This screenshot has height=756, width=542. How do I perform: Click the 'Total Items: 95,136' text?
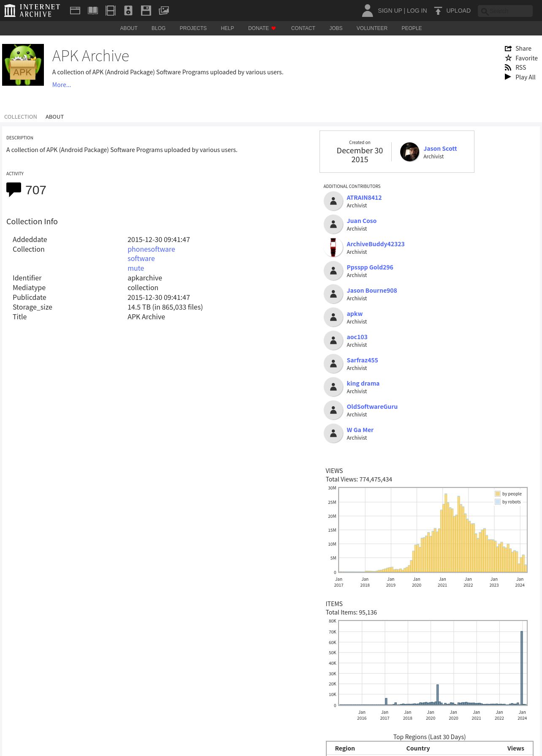click(351, 612)
